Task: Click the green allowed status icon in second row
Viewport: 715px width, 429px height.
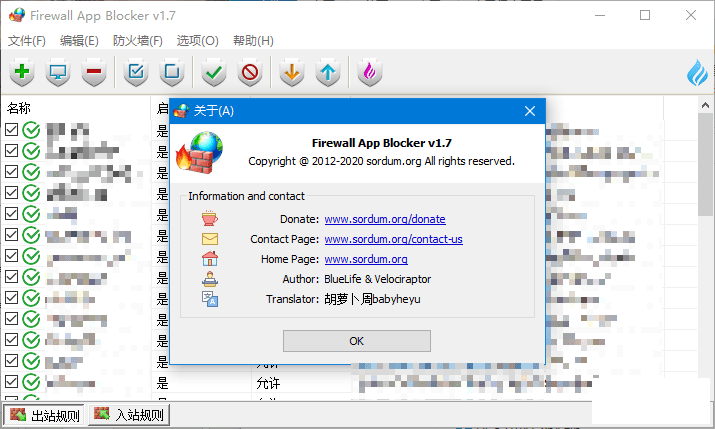Action: pos(31,151)
